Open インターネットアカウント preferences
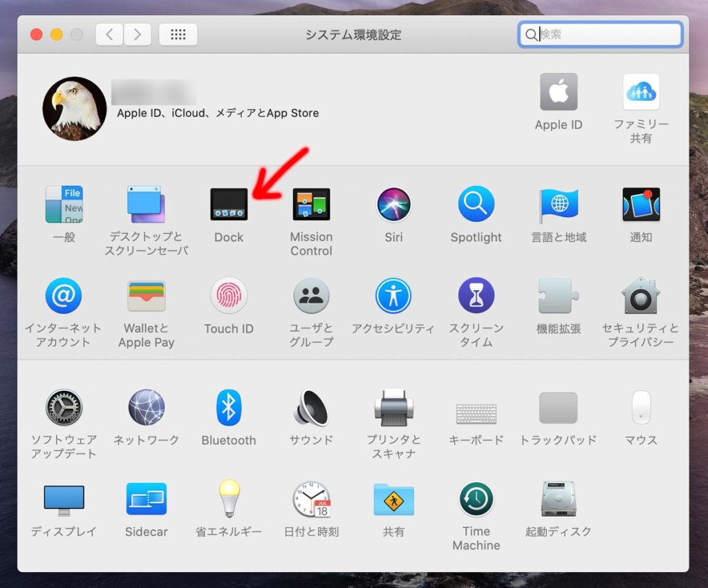Screen dimensions: 708x588 click(64, 296)
